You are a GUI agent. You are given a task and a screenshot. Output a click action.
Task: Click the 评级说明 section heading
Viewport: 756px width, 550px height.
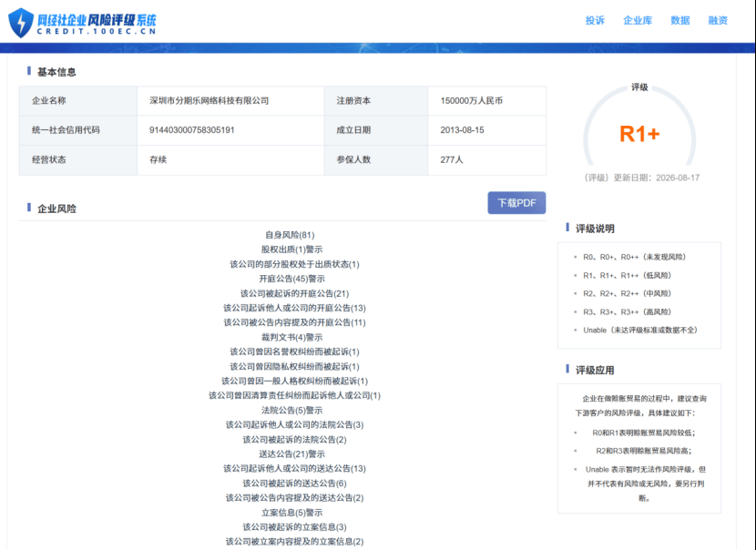click(x=595, y=229)
